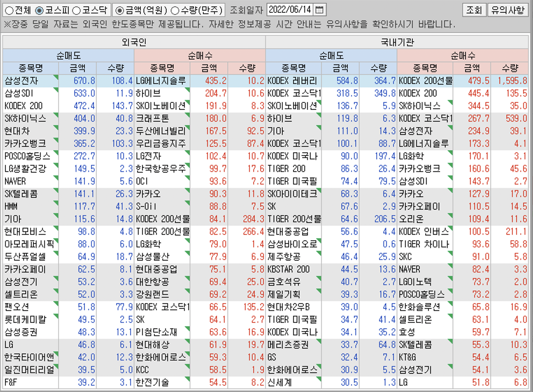Select 우리금융지주 row
This screenshot has width=533, height=392.
(x=162, y=144)
